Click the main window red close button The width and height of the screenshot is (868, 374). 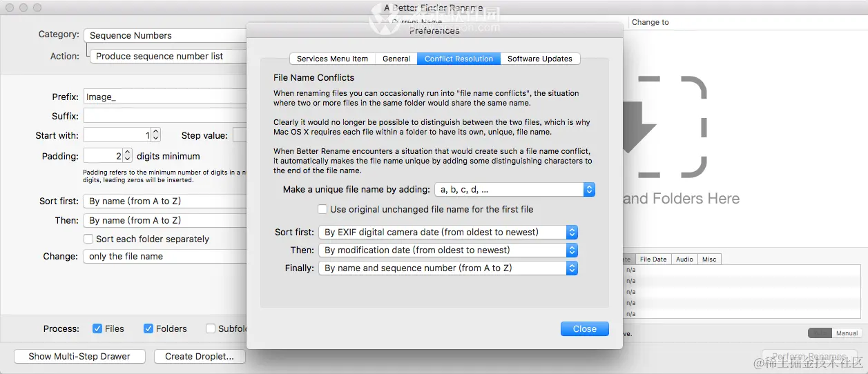(10, 8)
